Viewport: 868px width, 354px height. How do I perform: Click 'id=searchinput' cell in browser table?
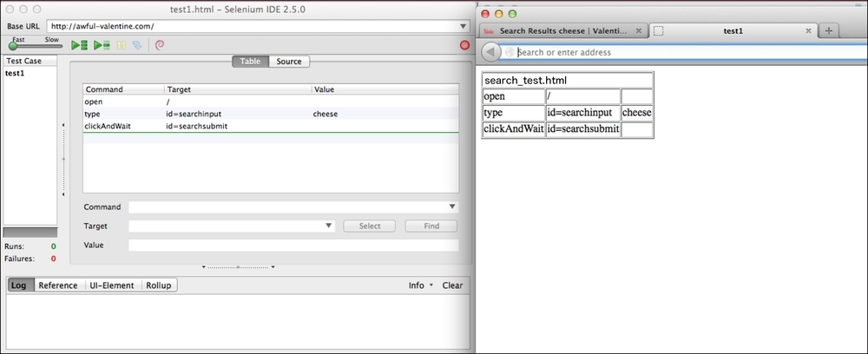point(582,113)
